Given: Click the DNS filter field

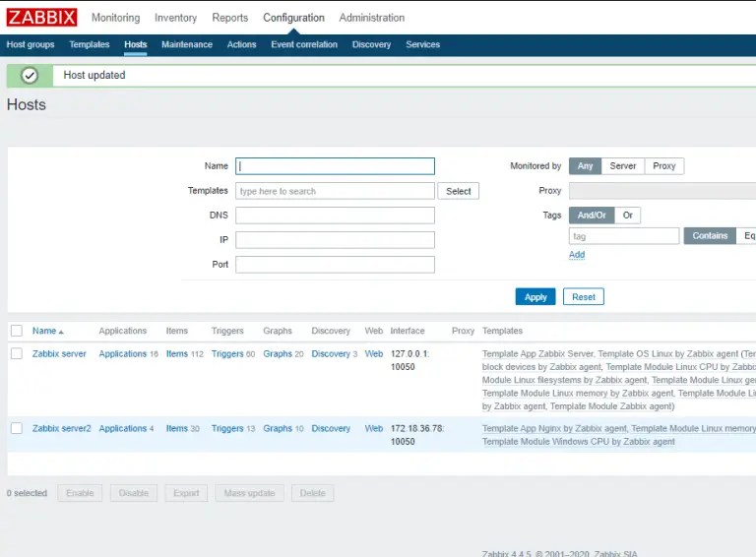Looking at the screenshot, I should (335, 216).
